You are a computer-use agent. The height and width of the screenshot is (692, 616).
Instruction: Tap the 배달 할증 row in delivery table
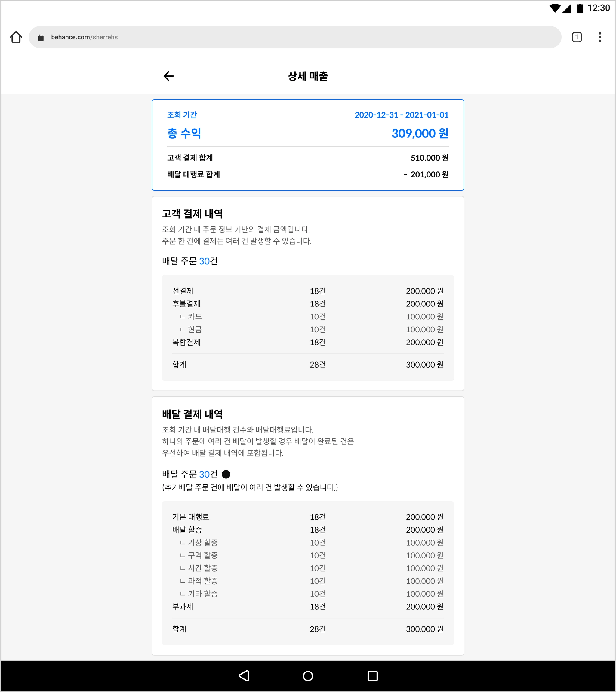(307, 530)
